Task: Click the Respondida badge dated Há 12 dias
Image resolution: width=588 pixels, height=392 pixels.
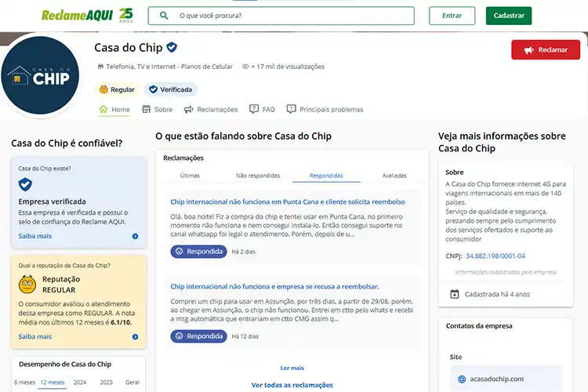Action: point(199,336)
